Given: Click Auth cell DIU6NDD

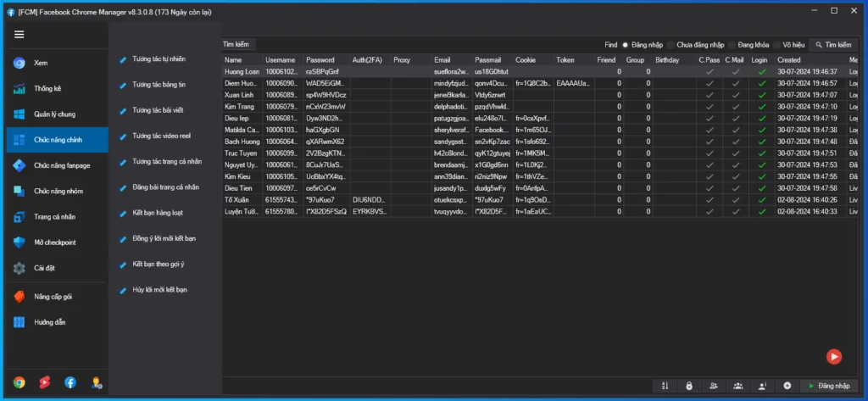Looking at the screenshot, I should (x=370, y=199).
